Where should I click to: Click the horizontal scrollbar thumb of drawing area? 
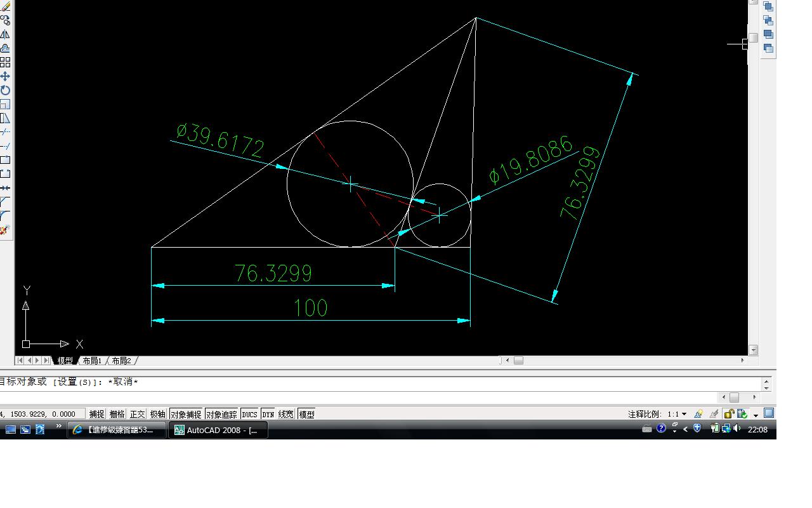click(x=518, y=360)
